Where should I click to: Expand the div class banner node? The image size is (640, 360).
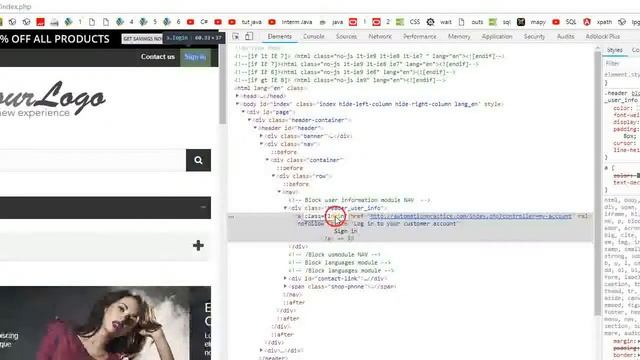point(261,136)
